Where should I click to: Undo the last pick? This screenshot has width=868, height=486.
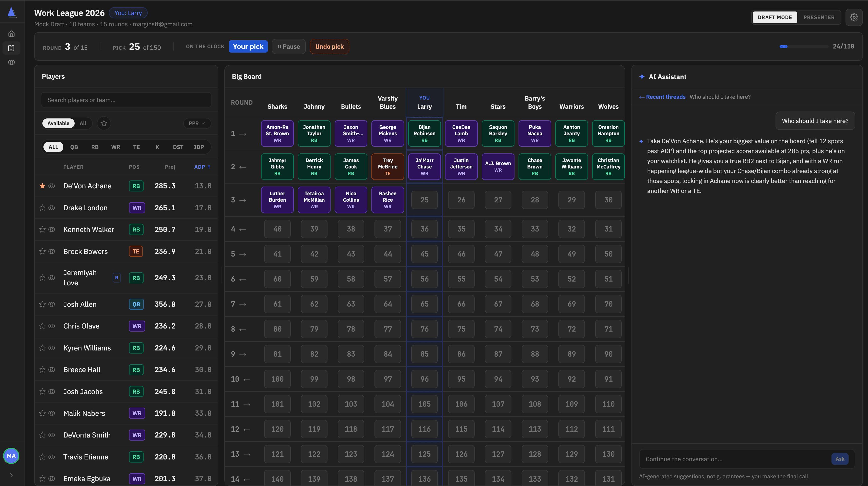[x=329, y=46]
